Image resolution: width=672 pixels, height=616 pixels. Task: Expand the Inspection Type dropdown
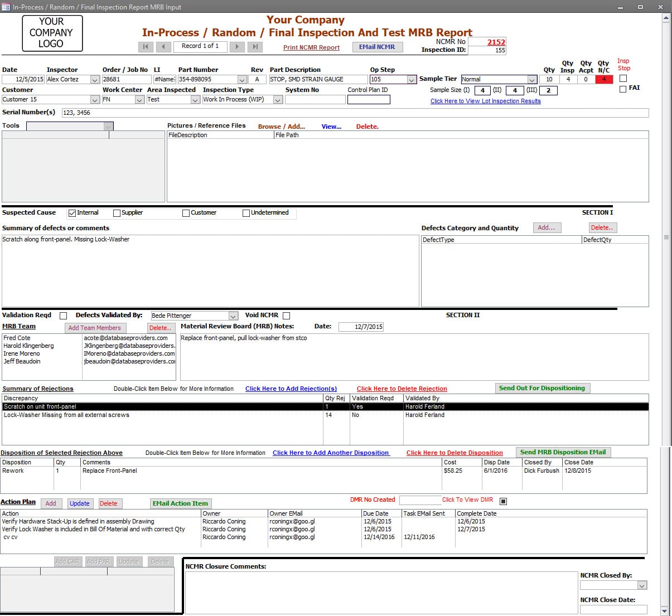[278, 100]
